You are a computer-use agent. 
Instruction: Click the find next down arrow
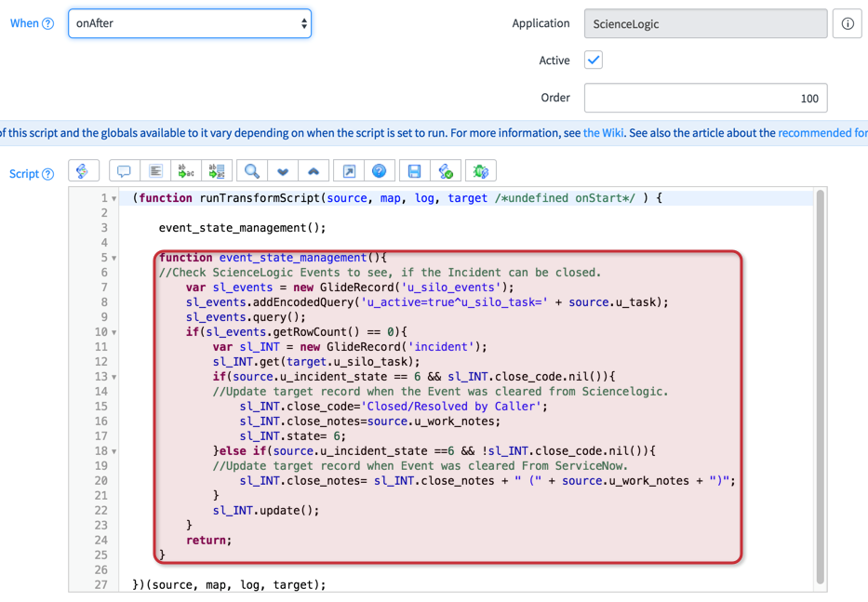pyautogui.click(x=283, y=171)
